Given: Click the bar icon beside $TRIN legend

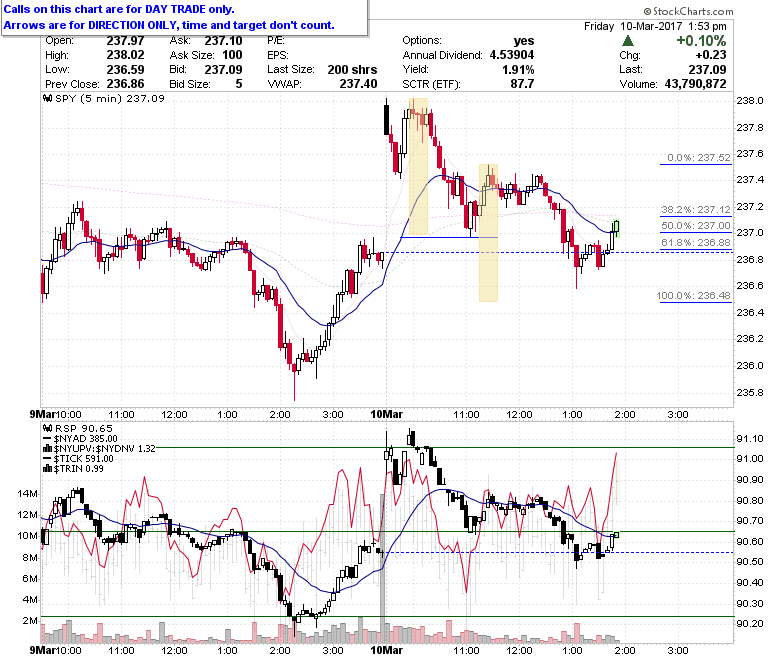Looking at the screenshot, I should (x=48, y=469).
